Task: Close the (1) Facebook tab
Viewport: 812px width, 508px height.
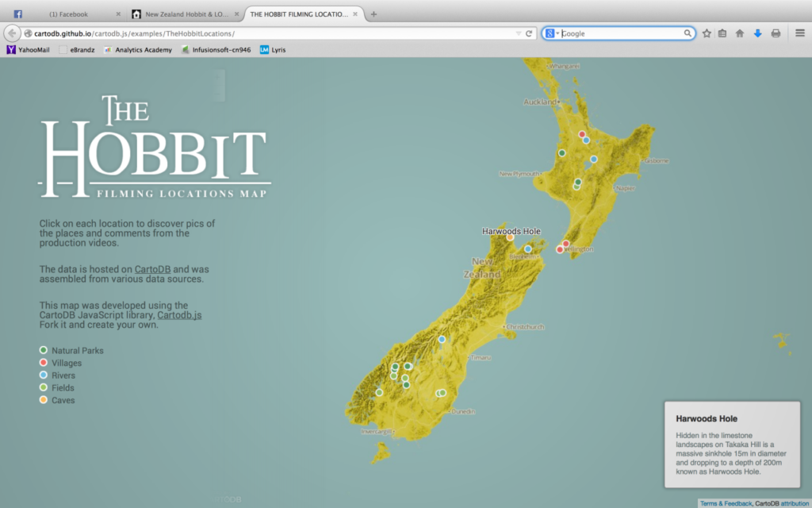Action: coord(118,14)
